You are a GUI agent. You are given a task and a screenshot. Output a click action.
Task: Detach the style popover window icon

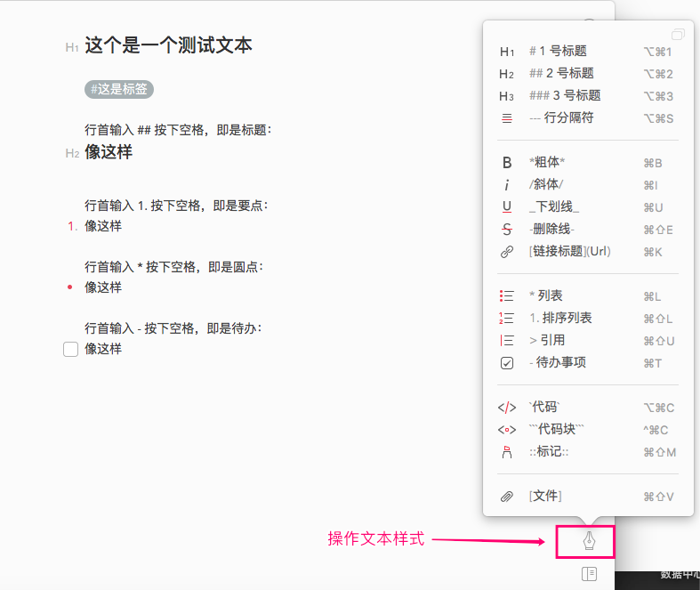[678, 35]
